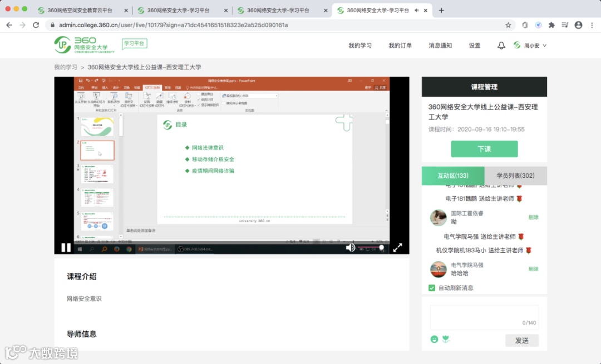Screen dimensions: 601x364
Task: Open the emoji smiley picker
Action: pyautogui.click(x=434, y=339)
